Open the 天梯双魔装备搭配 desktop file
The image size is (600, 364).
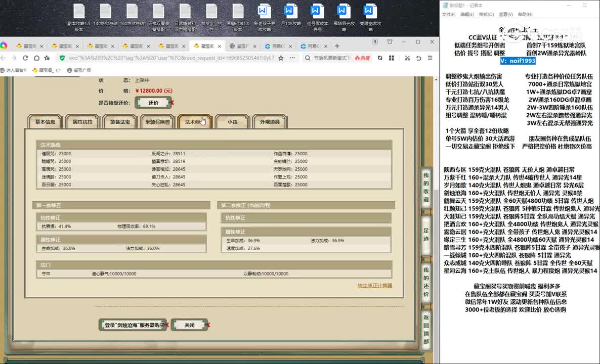click(x=158, y=17)
